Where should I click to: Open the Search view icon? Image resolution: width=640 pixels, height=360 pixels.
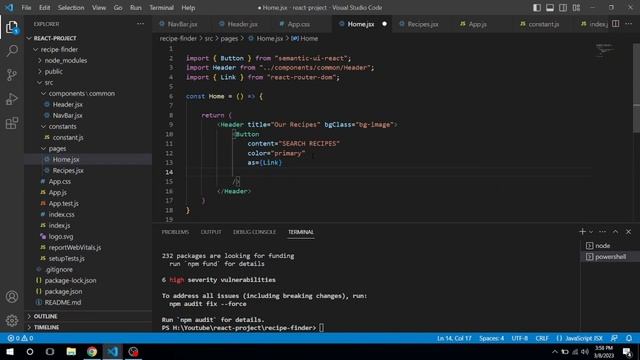(x=12, y=51)
